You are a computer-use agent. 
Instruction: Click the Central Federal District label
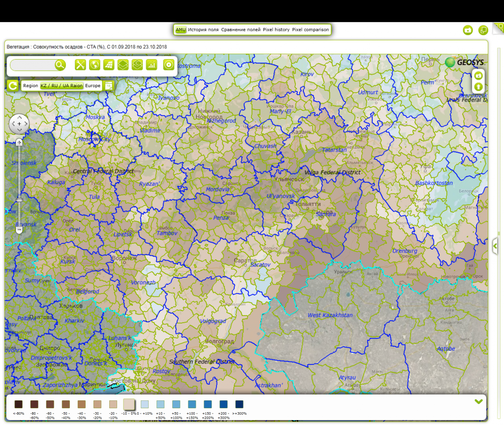103,171
